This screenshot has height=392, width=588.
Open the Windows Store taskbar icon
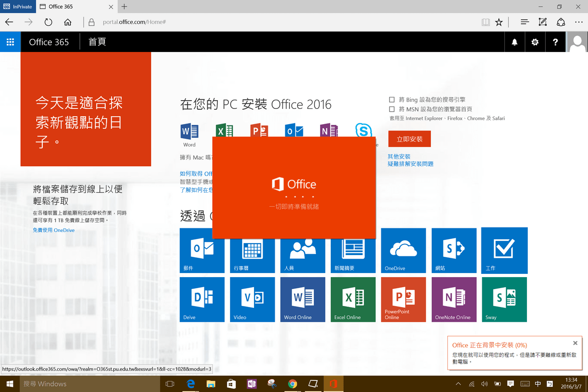231,384
